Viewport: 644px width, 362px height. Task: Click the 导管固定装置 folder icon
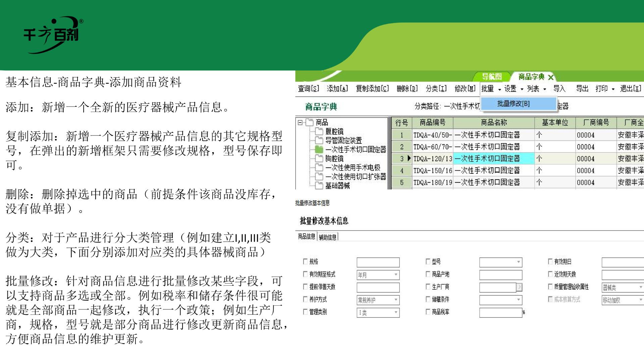319,140
